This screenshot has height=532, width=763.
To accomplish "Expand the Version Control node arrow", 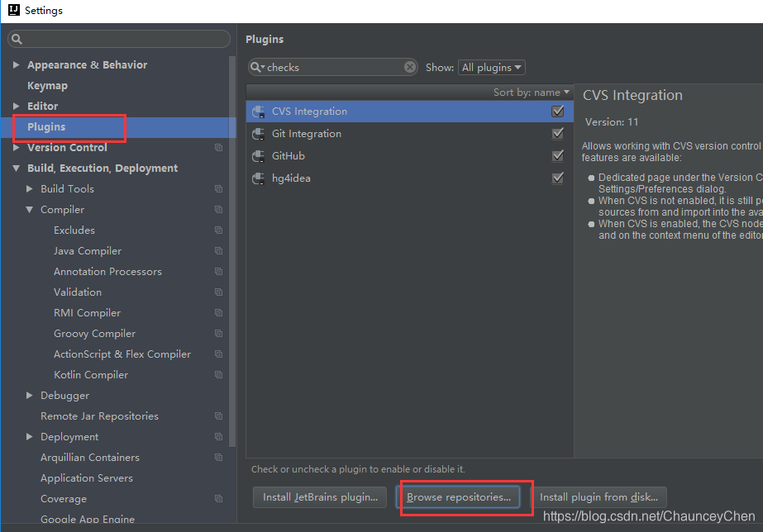I will (16, 147).
